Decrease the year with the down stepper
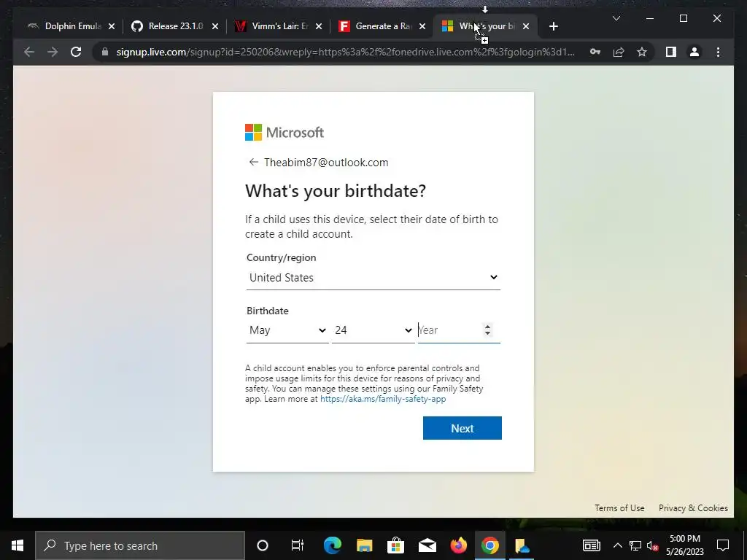The image size is (747, 560). (487, 333)
